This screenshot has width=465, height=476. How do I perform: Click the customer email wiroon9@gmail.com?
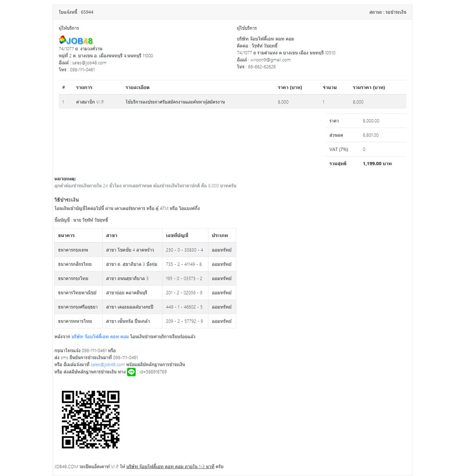270,60
